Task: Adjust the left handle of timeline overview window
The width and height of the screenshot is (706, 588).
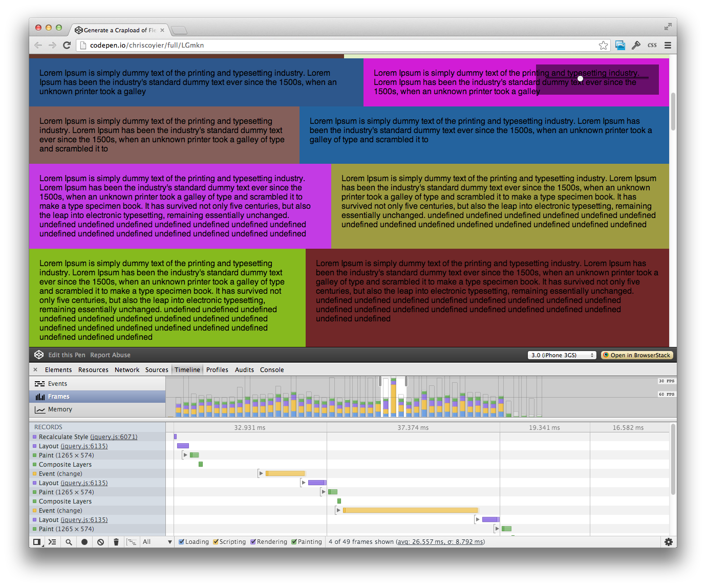Action: (x=380, y=381)
